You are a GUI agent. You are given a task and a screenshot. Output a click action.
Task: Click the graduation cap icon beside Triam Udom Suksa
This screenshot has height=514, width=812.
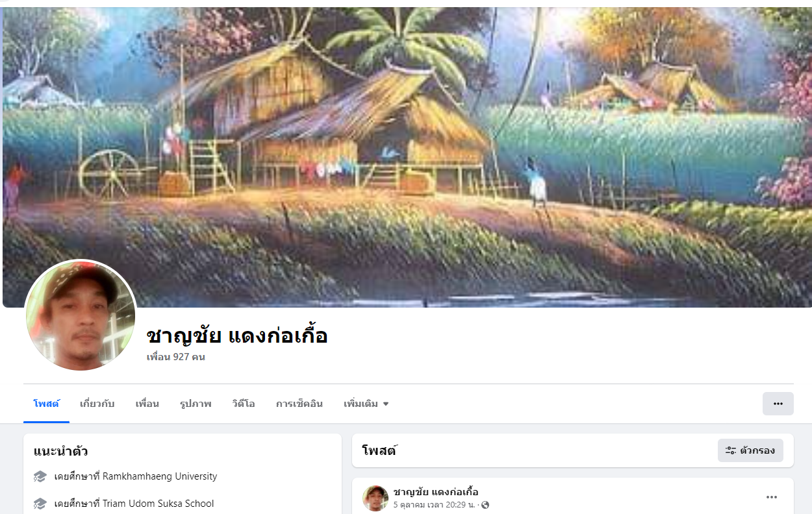point(40,504)
